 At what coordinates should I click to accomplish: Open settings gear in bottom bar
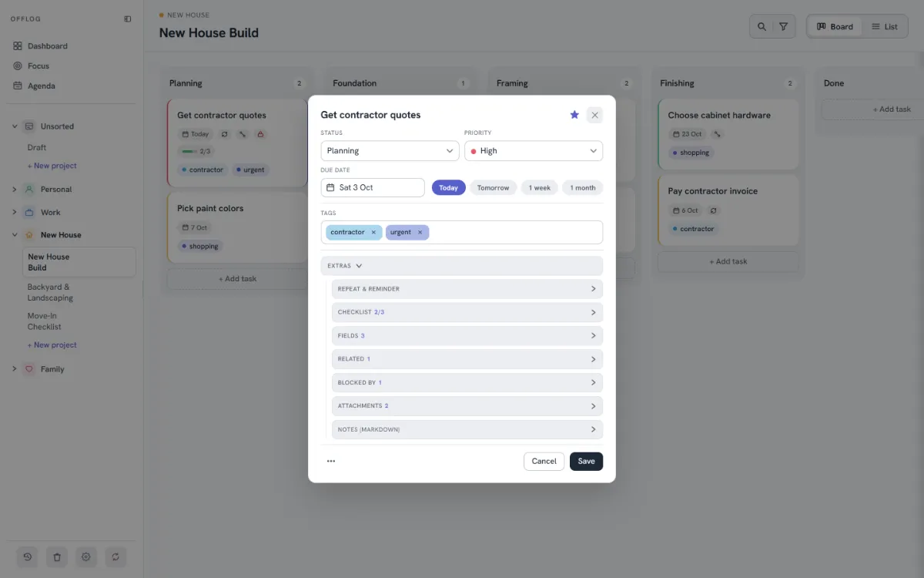86,556
